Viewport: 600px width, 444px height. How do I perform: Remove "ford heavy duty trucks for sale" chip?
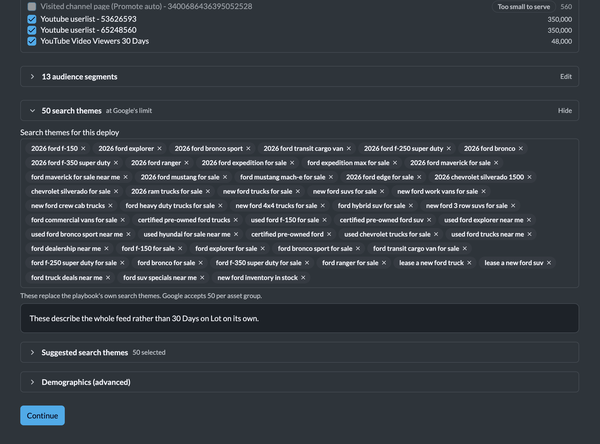tap(220, 206)
